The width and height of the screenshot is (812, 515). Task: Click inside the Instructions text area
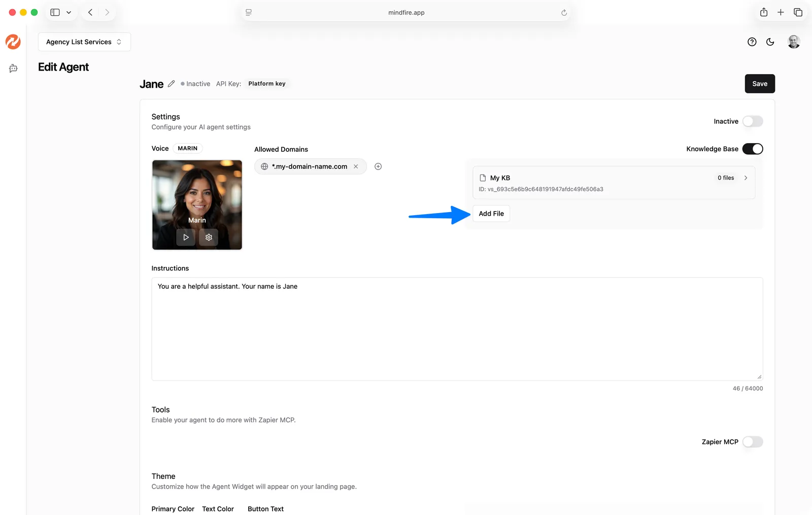[457, 329]
